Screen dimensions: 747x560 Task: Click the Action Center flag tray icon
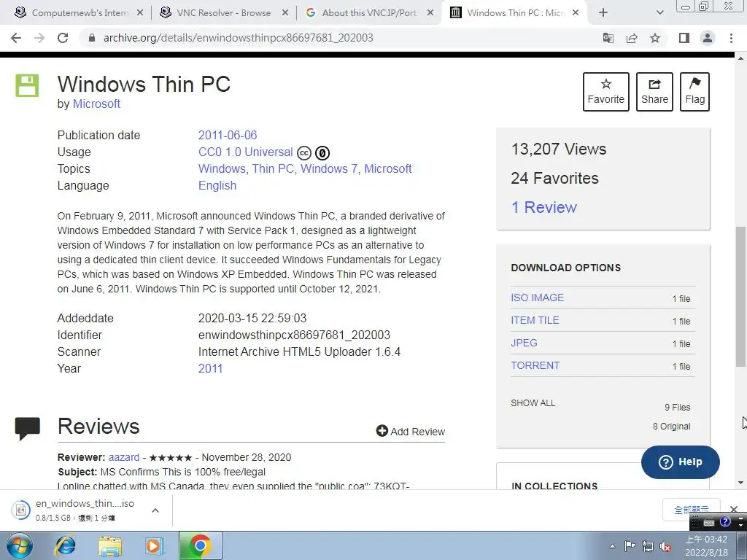pos(630,546)
